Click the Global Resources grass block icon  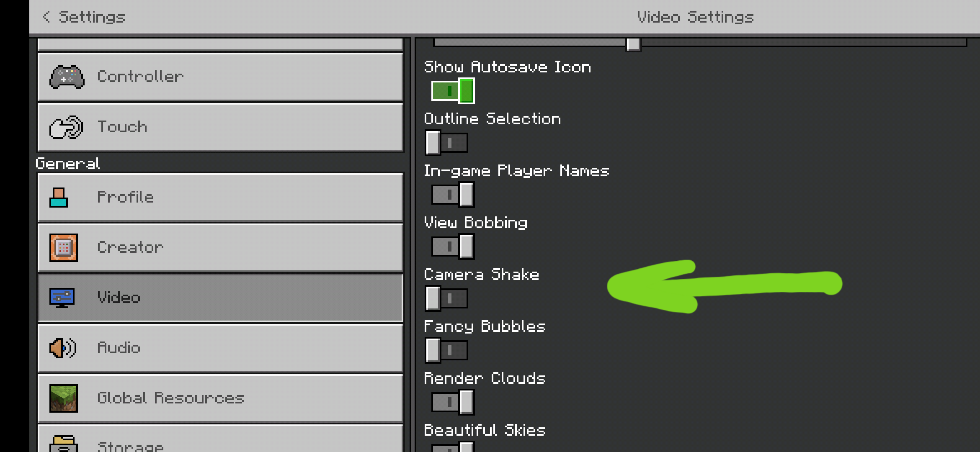(x=64, y=398)
